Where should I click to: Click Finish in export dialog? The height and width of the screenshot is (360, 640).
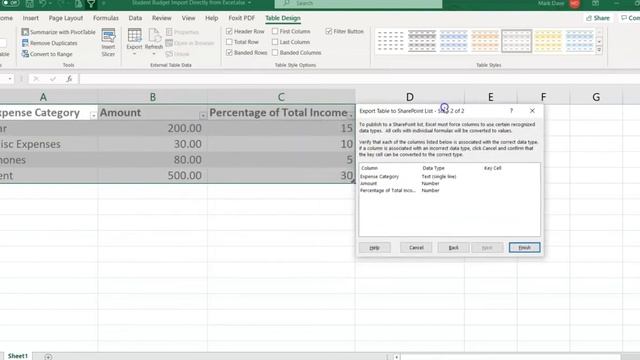pyautogui.click(x=524, y=247)
